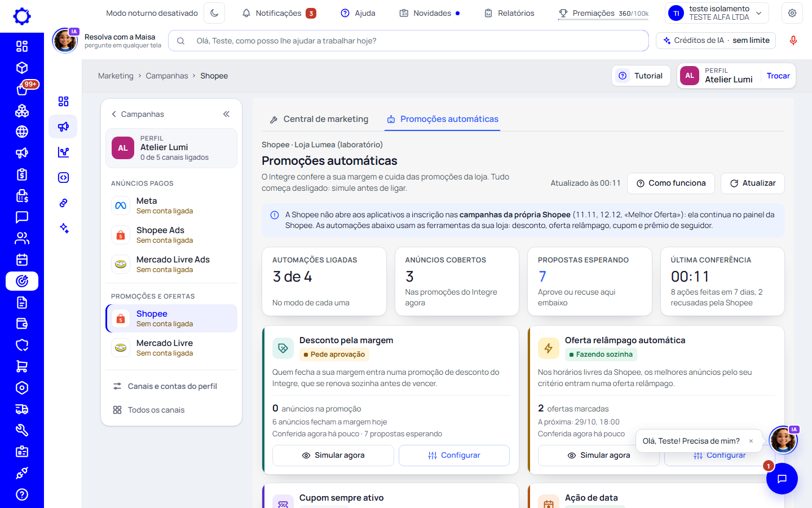812x508 pixels.
Task: Open Todos os canais
Action: click(x=171, y=410)
